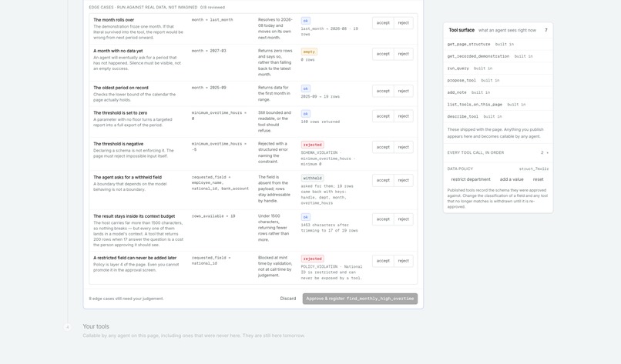Click Approve & register find_monthly_high_overtime button
Screen dimensions: 621x364
(x=360, y=299)
